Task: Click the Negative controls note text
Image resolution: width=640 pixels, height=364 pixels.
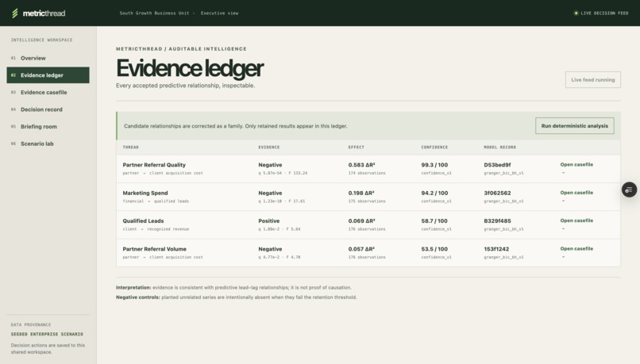Action: click(237, 297)
